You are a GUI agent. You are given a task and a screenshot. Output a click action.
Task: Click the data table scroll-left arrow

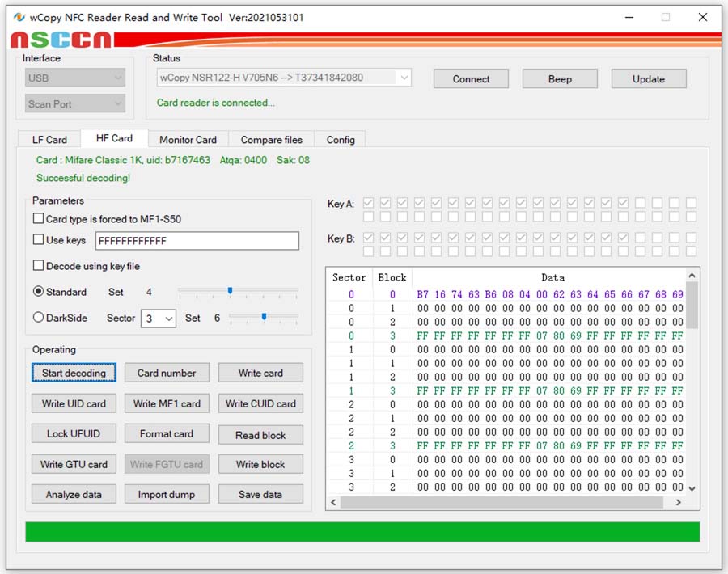click(x=333, y=502)
